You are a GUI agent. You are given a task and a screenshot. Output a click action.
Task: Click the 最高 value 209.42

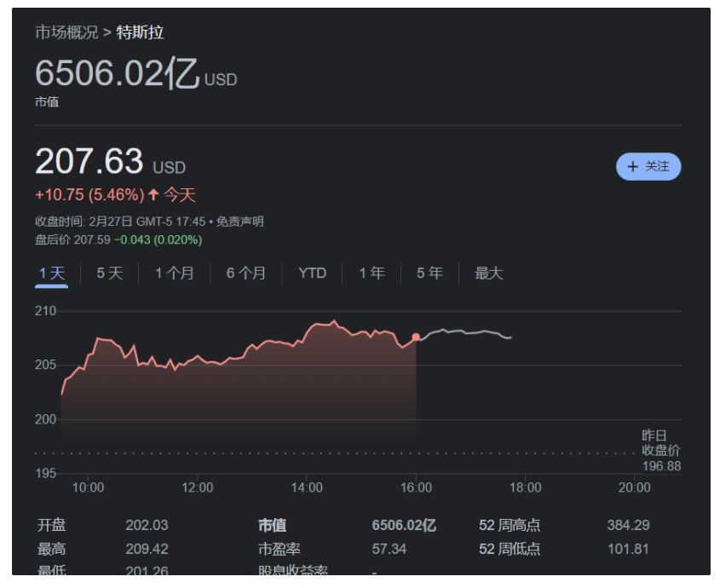pos(147,549)
